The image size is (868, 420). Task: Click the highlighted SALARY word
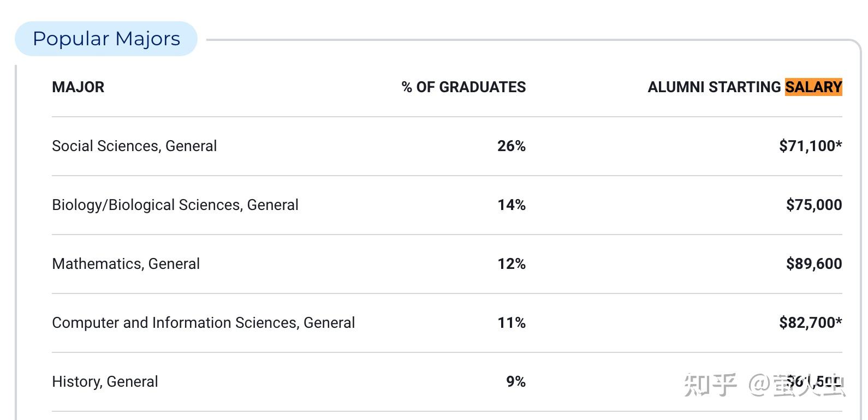tap(813, 87)
